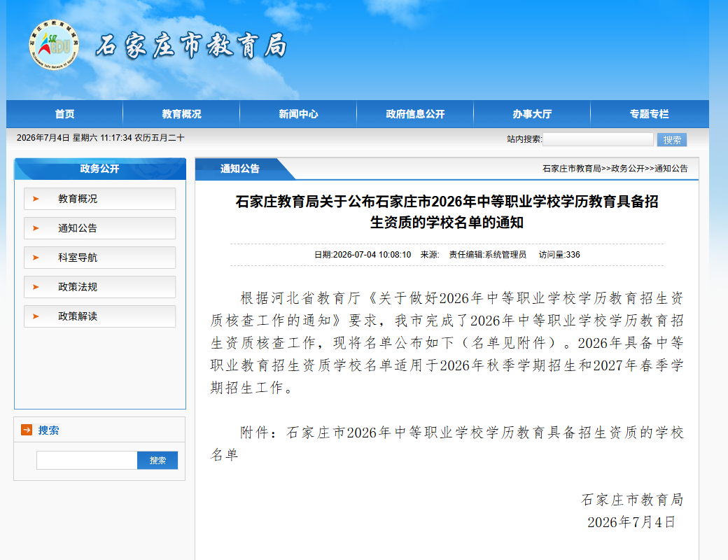
Task: Select 科室导航 in the sidebar
Action: coord(100,257)
